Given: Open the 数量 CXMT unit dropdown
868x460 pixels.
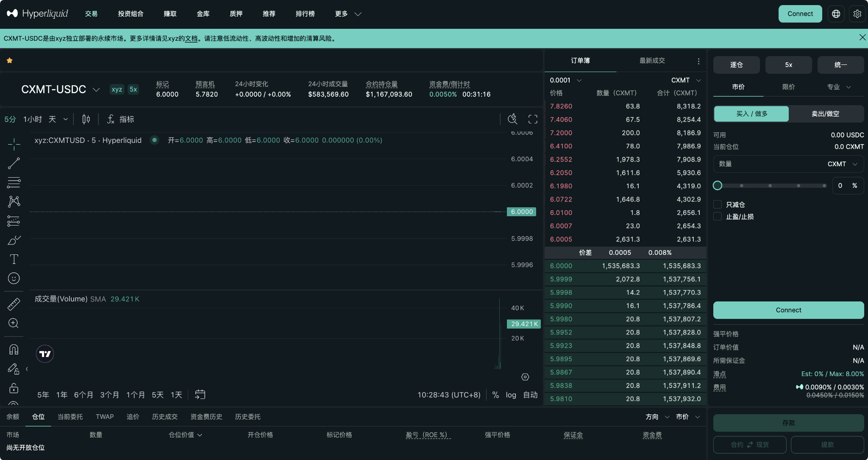Looking at the screenshot, I should [x=843, y=164].
